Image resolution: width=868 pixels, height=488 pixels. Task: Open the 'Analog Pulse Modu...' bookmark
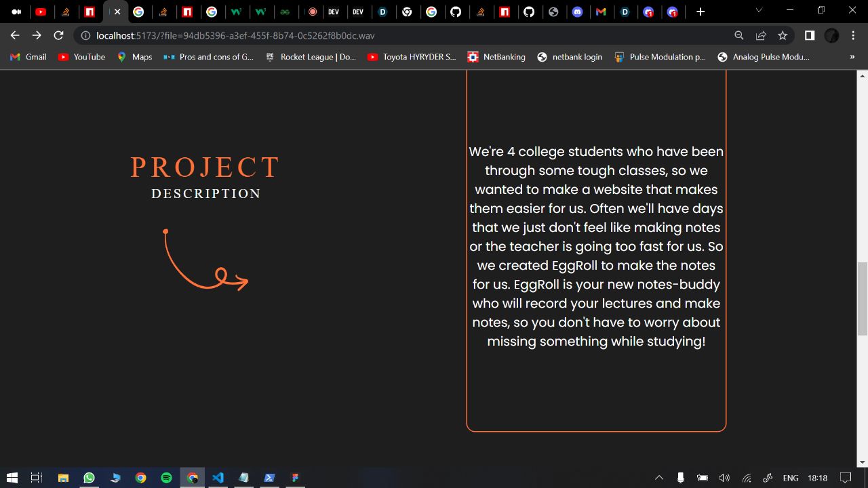coord(764,57)
